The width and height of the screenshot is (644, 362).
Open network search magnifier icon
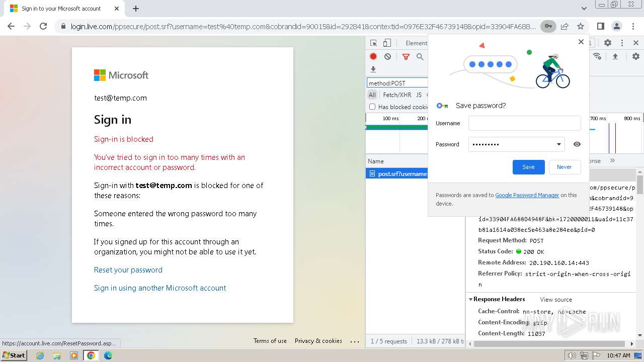pyautogui.click(x=420, y=57)
